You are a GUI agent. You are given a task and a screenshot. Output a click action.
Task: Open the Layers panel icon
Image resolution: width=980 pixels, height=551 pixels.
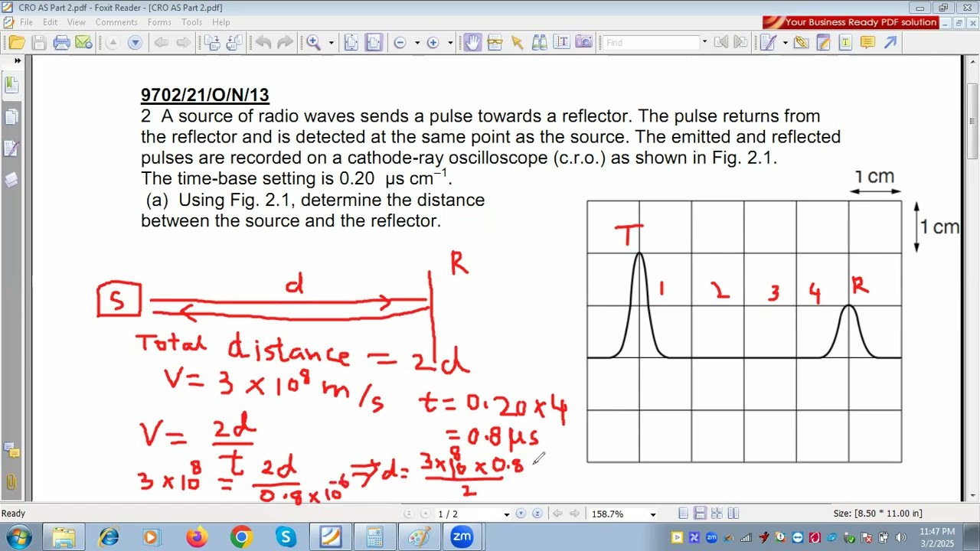pyautogui.click(x=11, y=180)
